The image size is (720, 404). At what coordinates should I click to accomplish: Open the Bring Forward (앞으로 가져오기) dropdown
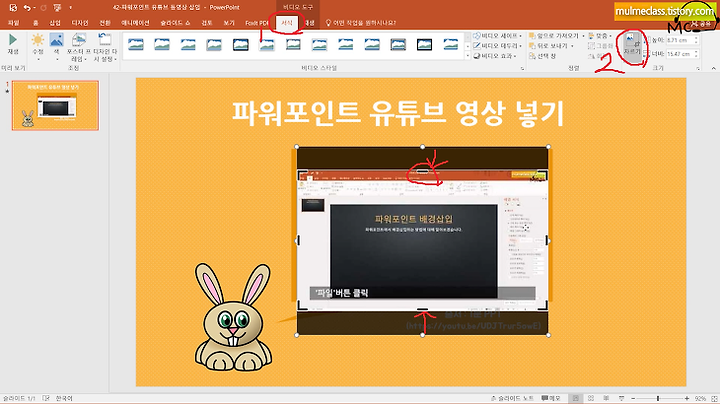click(557, 36)
